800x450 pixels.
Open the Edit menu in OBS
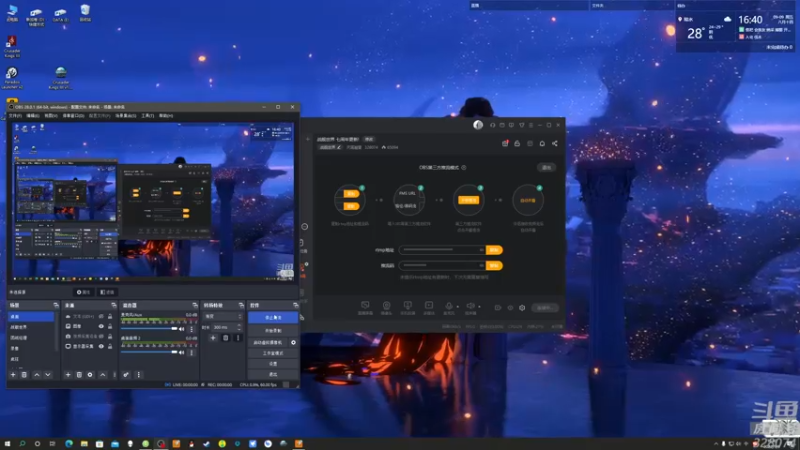pos(33,116)
